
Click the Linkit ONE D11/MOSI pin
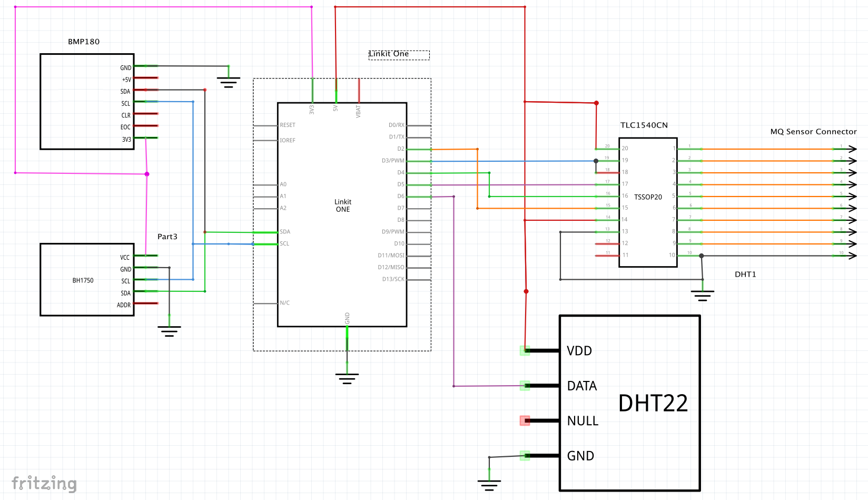pyautogui.click(x=419, y=256)
